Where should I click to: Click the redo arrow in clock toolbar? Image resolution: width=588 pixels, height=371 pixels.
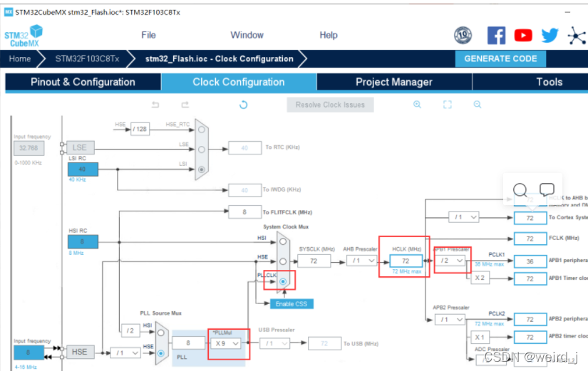point(185,105)
